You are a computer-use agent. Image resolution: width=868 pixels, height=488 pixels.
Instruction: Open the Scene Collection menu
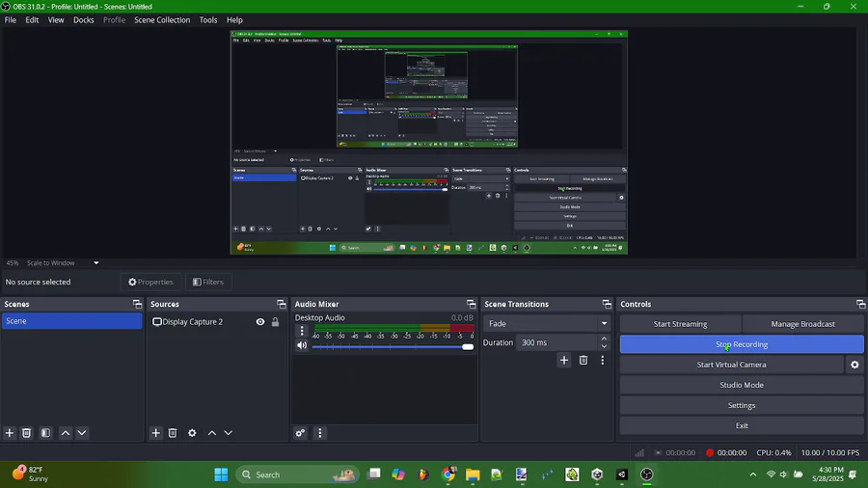pos(162,20)
